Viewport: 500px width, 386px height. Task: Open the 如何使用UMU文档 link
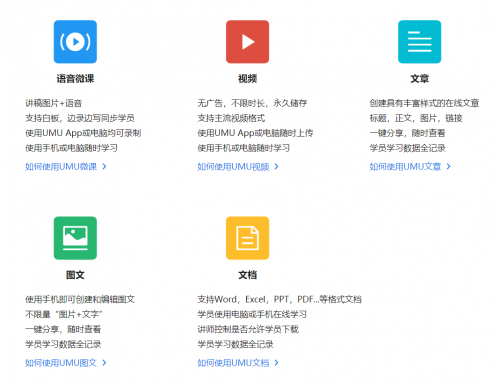pyautogui.click(x=233, y=363)
